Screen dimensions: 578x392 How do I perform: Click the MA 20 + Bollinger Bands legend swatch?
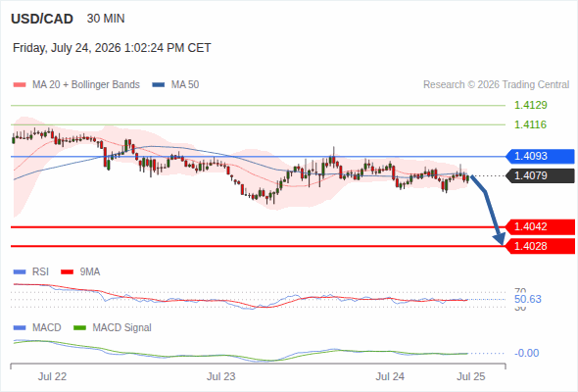[x=20, y=85]
